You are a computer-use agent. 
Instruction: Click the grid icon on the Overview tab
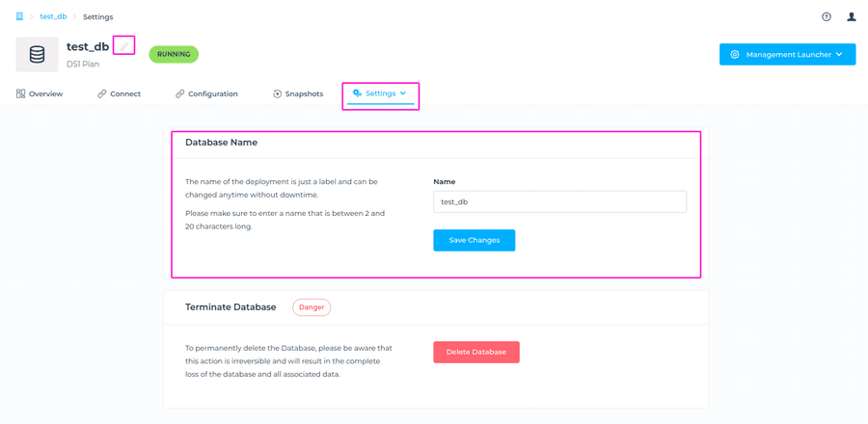(x=20, y=94)
